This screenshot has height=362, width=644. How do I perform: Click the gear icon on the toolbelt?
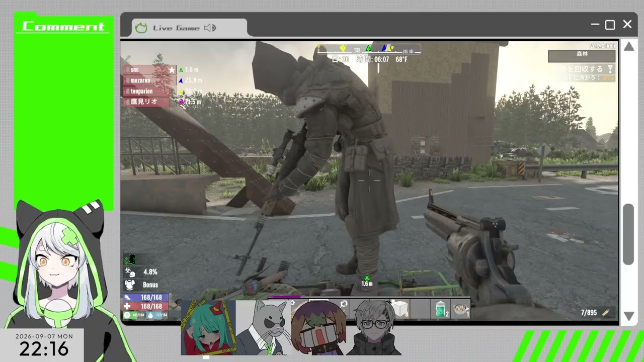(292, 303)
